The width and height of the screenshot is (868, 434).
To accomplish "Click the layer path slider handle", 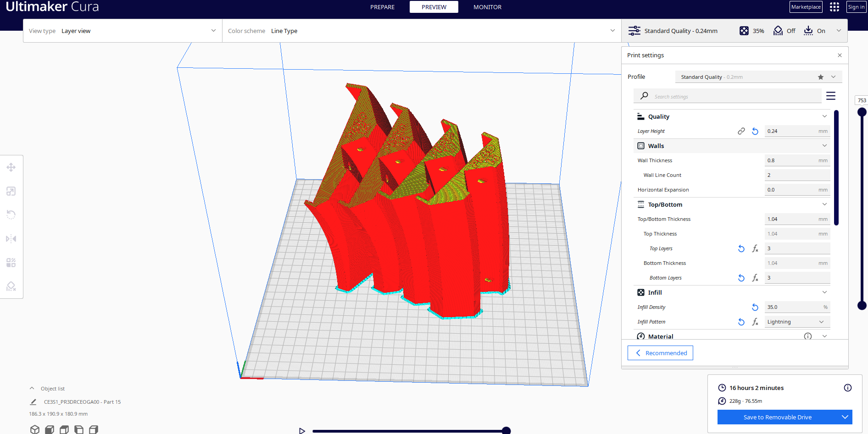I will (506, 430).
